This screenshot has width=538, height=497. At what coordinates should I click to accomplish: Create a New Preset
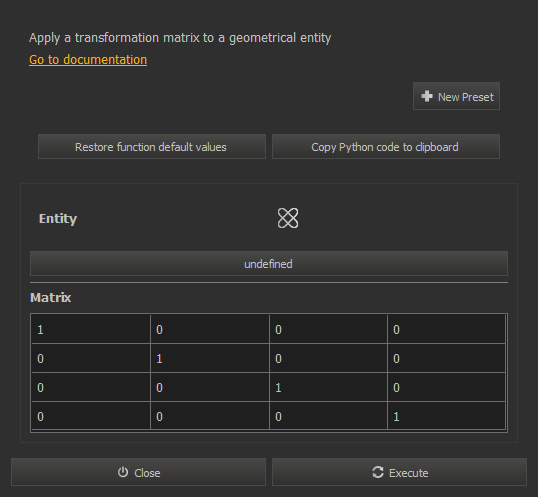(456, 96)
